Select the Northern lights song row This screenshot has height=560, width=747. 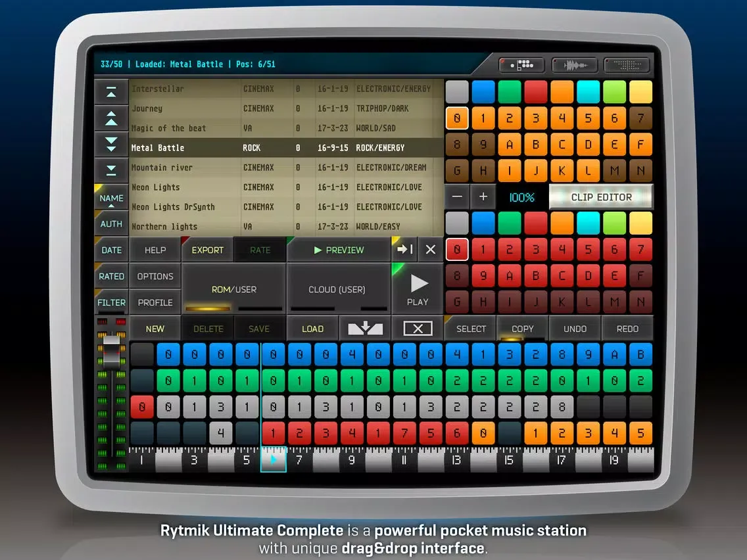[286, 227]
